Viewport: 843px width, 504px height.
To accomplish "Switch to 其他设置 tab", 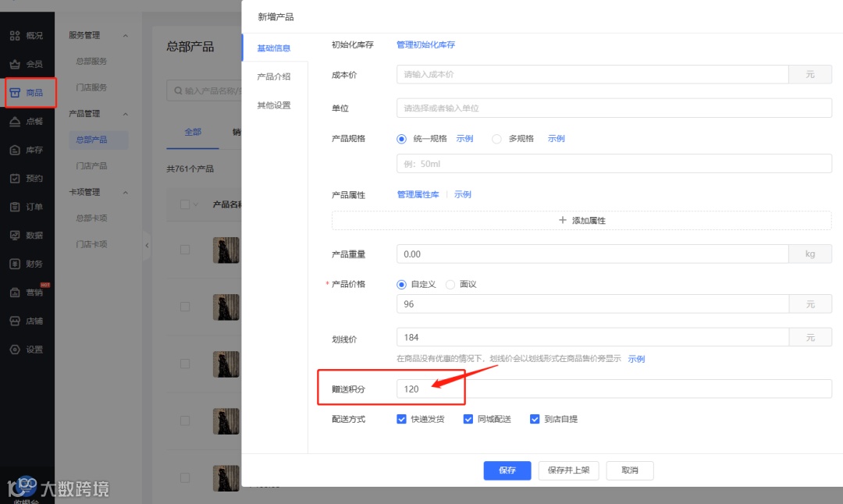I will click(274, 105).
